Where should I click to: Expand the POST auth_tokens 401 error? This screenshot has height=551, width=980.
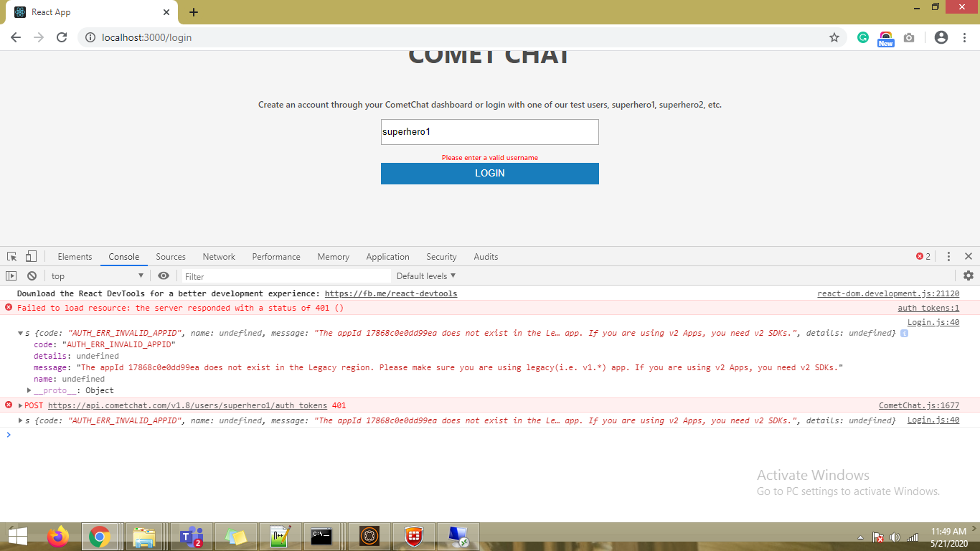coord(21,405)
